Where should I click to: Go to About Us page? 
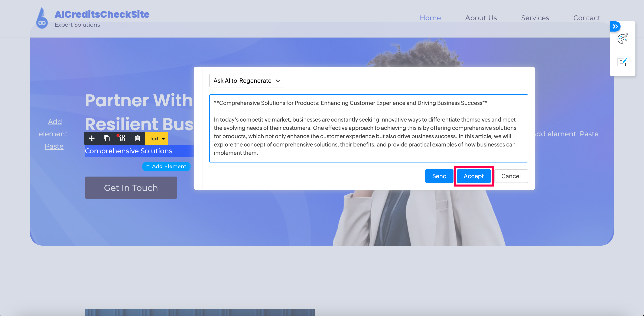[x=481, y=18]
